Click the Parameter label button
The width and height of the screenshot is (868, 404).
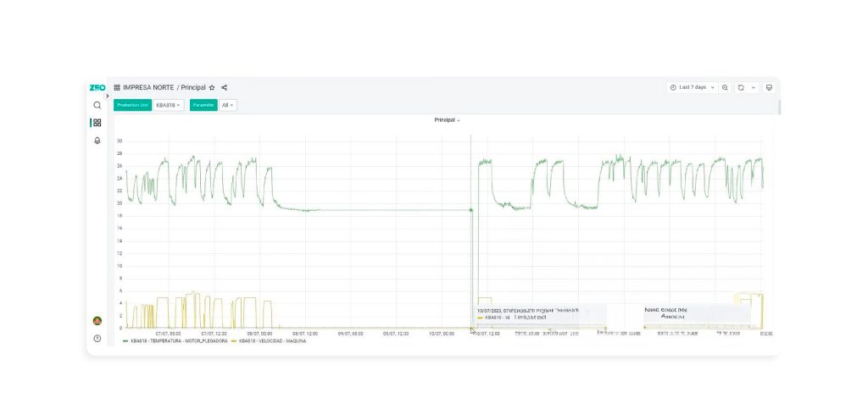click(203, 105)
